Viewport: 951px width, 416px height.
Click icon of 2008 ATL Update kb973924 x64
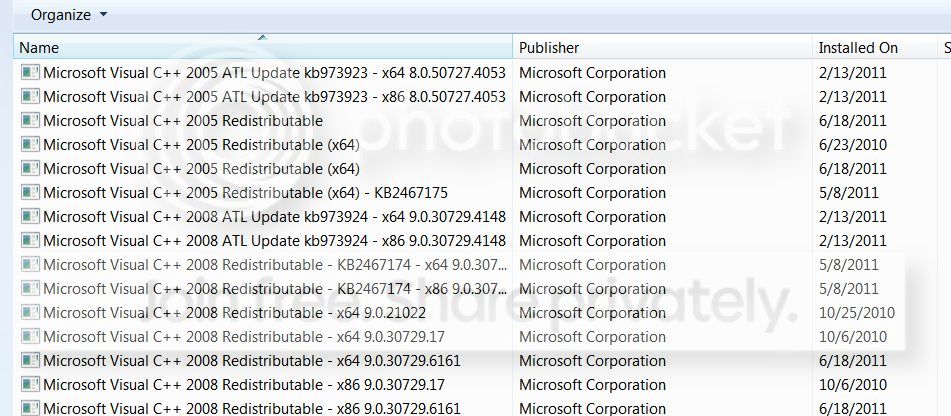30,216
